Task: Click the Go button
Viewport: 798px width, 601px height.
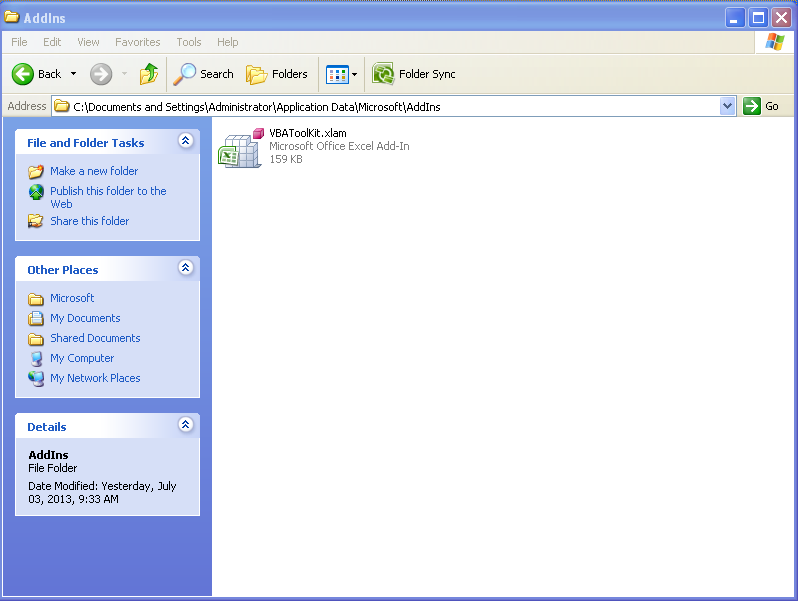Action: coord(761,106)
